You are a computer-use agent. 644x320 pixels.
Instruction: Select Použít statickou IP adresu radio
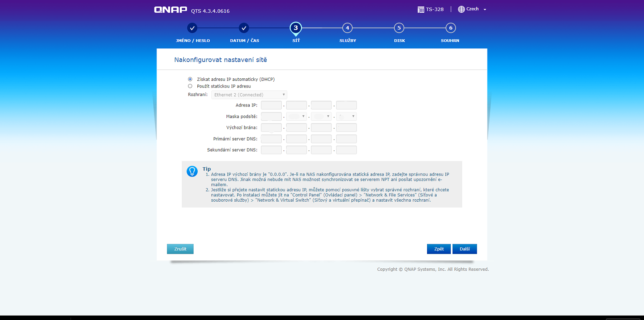point(190,86)
